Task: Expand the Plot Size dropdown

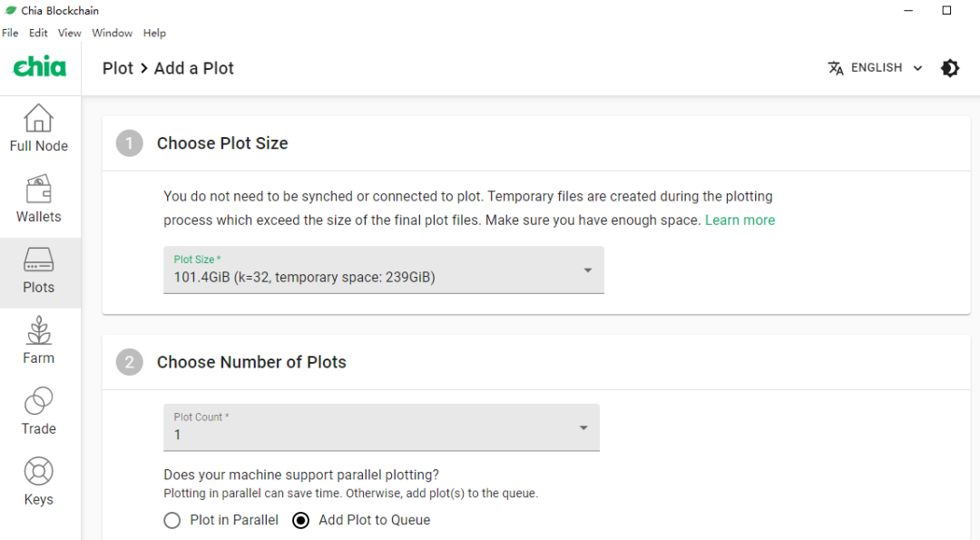Action: 384,270
